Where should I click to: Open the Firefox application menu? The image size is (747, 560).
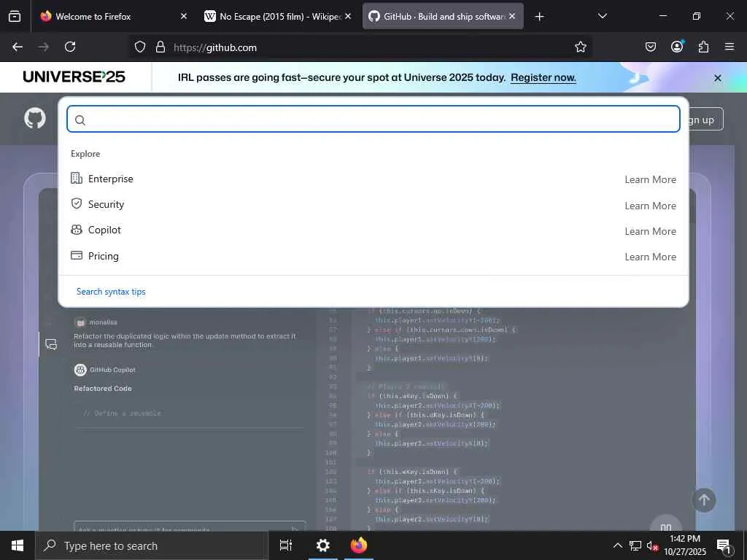(729, 47)
